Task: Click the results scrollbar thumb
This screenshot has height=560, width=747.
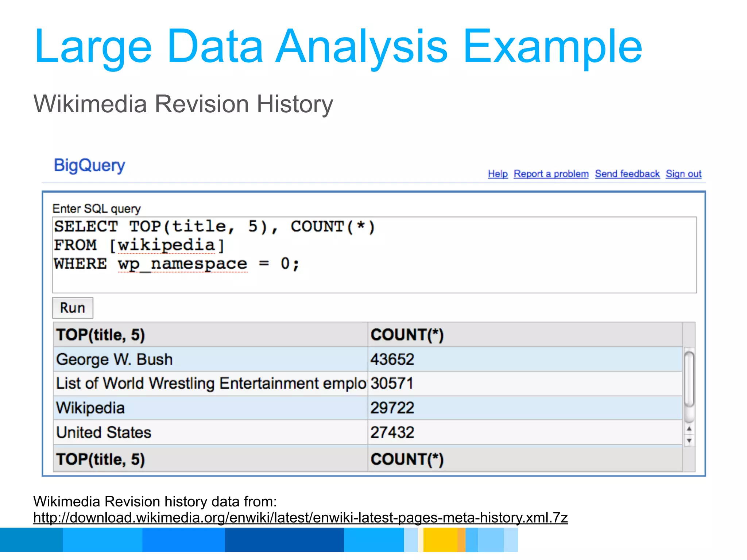Action: click(689, 379)
